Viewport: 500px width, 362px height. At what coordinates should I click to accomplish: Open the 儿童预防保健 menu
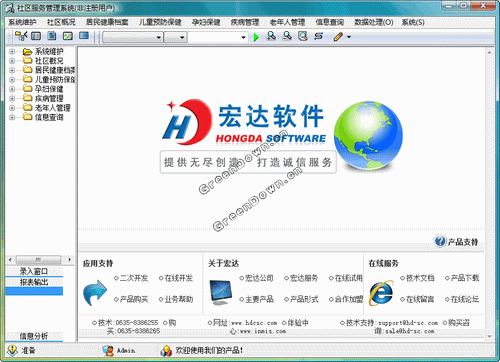[160, 22]
